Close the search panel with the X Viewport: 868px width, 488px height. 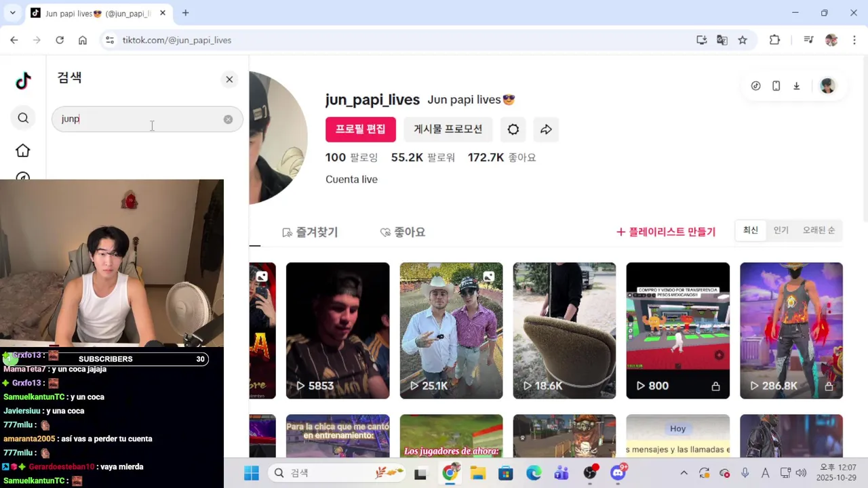(x=229, y=79)
